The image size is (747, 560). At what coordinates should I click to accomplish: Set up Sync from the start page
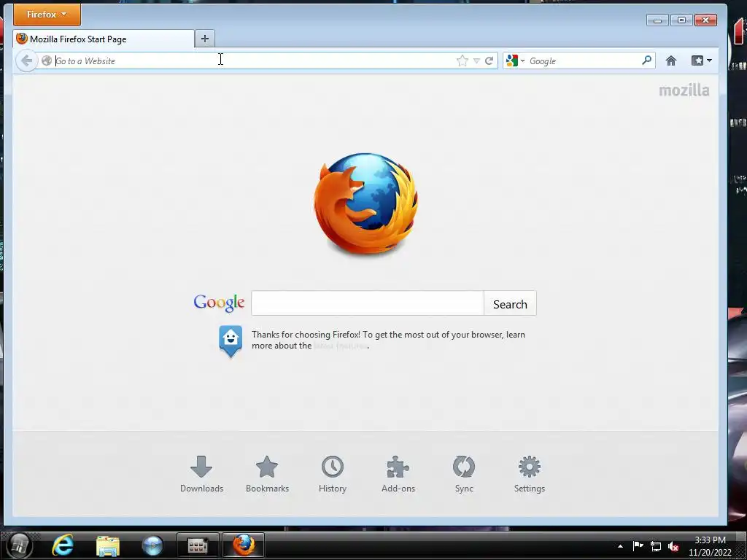pos(464,474)
